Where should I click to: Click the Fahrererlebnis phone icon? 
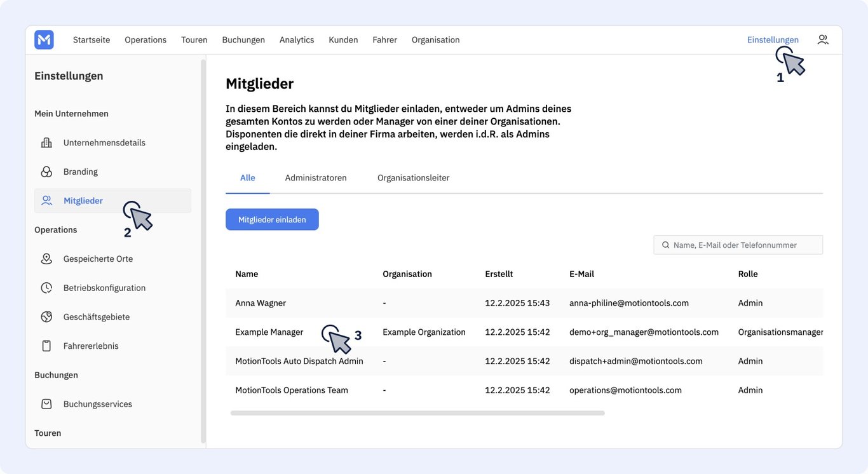click(x=46, y=346)
